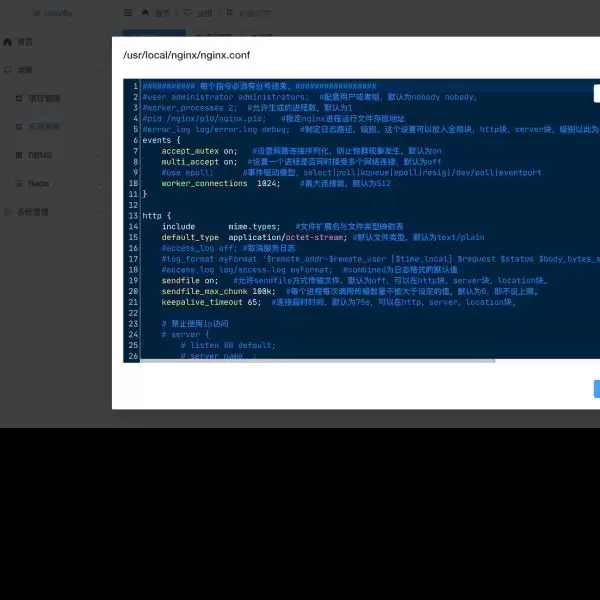Click the blue button at dialog bottom edge
The width and height of the screenshot is (600, 600).
point(597,389)
